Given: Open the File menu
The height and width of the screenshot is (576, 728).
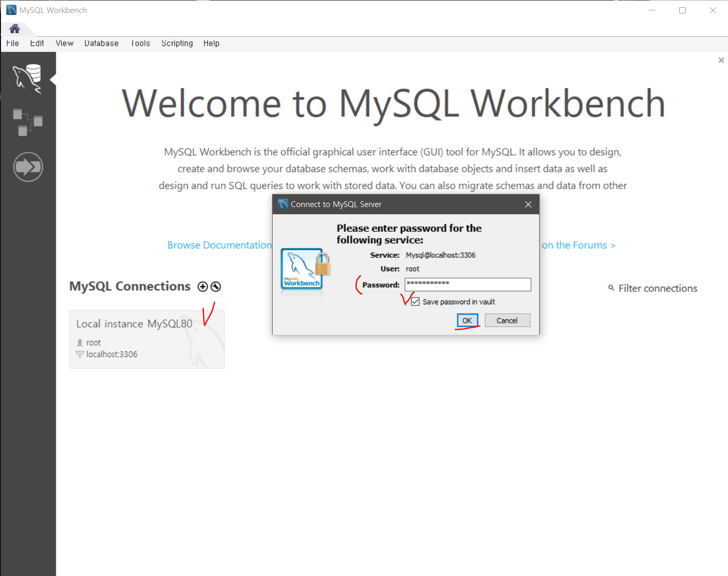Looking at the screenshot, I should [x=12, y=43].
